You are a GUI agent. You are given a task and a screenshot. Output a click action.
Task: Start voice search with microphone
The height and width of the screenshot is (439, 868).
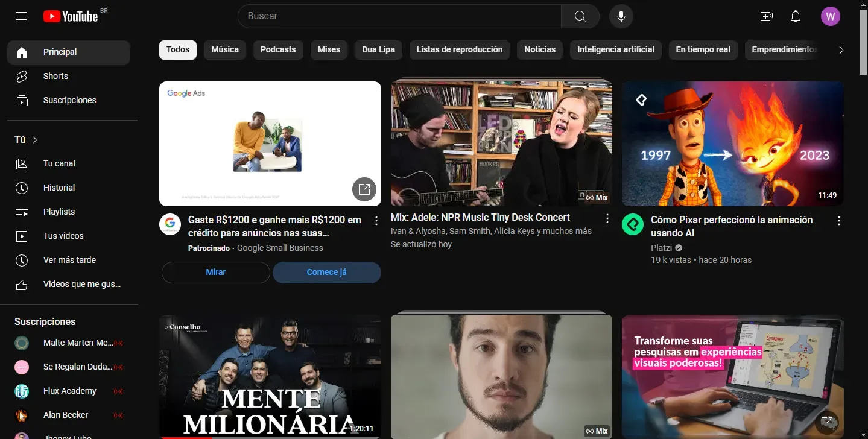point(621,16)
